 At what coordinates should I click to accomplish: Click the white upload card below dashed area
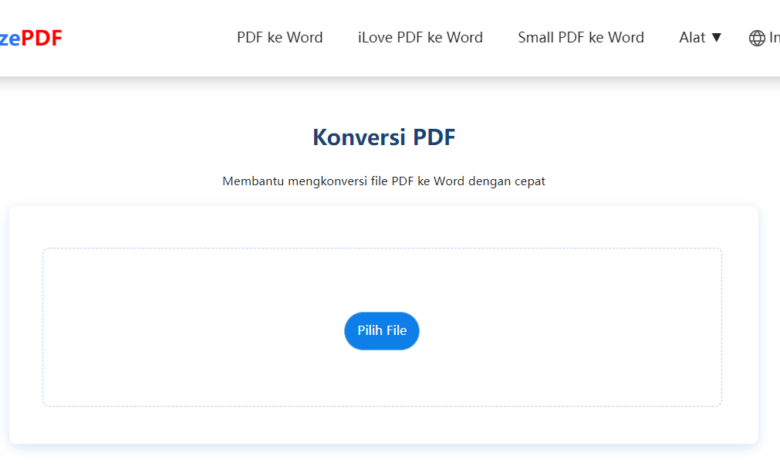pyautogui.click(x=384, y=425)
